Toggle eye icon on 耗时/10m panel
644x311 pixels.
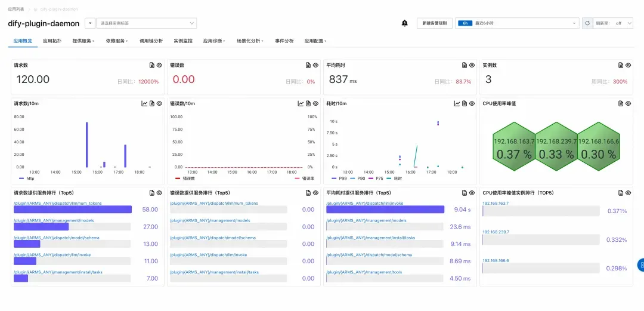click(472, 103)
